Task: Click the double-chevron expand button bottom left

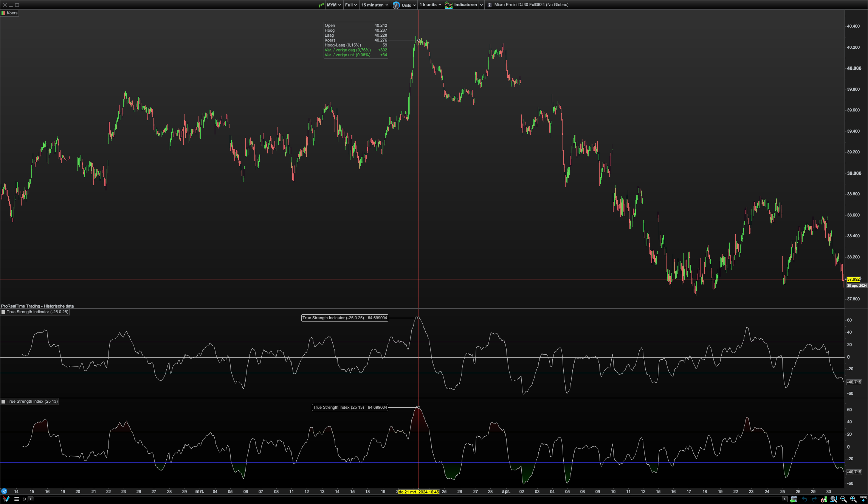Action: tap(24, 499)
